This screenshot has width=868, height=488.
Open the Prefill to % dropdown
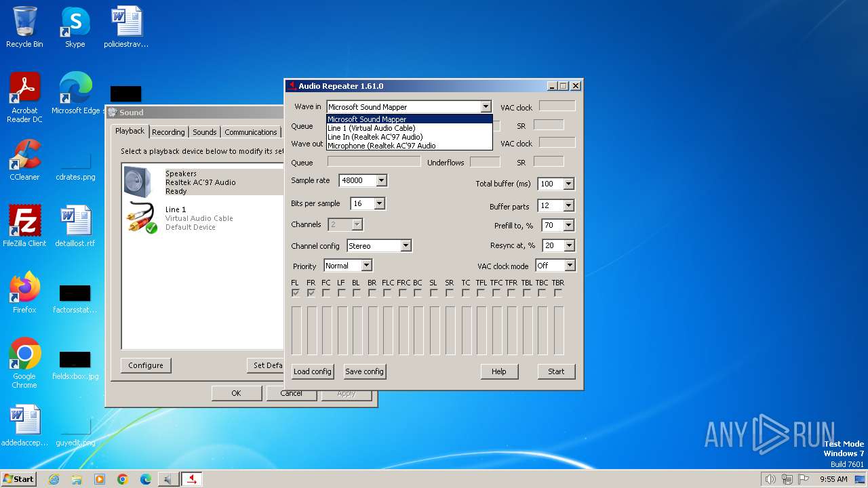[568, 225]
